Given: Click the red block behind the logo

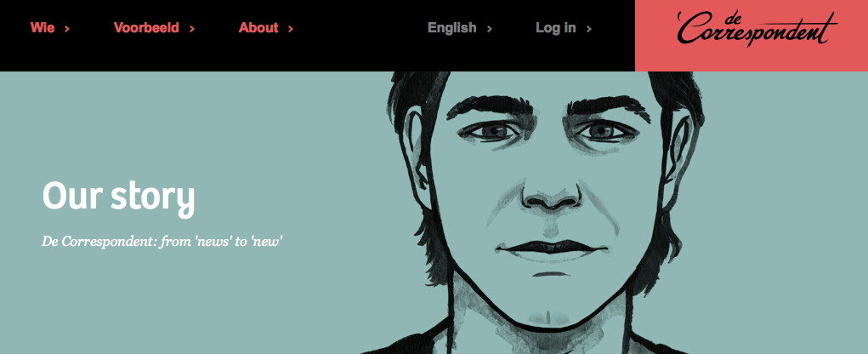Looking at the screenshot, I should pyautogui.click(x=752, y=36).
